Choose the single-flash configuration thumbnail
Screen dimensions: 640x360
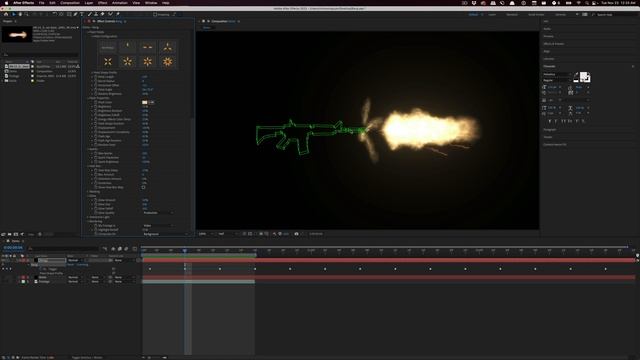[127, 47]
